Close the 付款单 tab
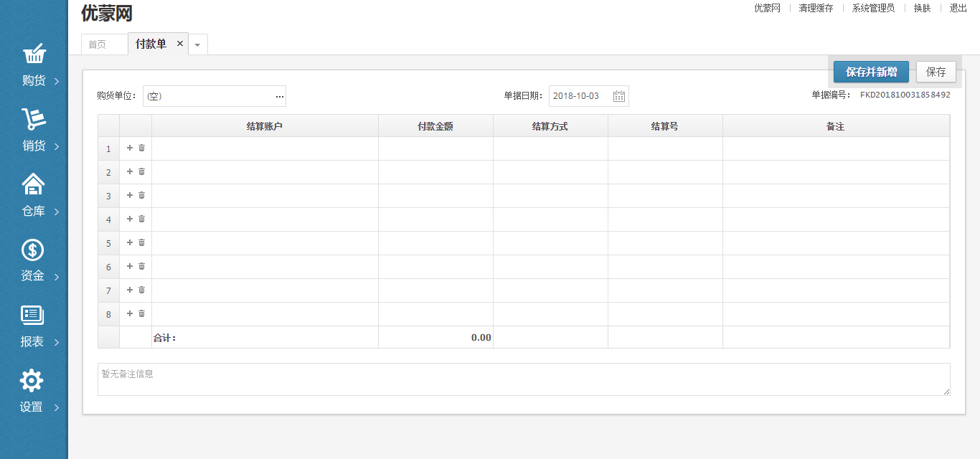Image resolution: width=980 pixels, height=459 pixels. 180,44
